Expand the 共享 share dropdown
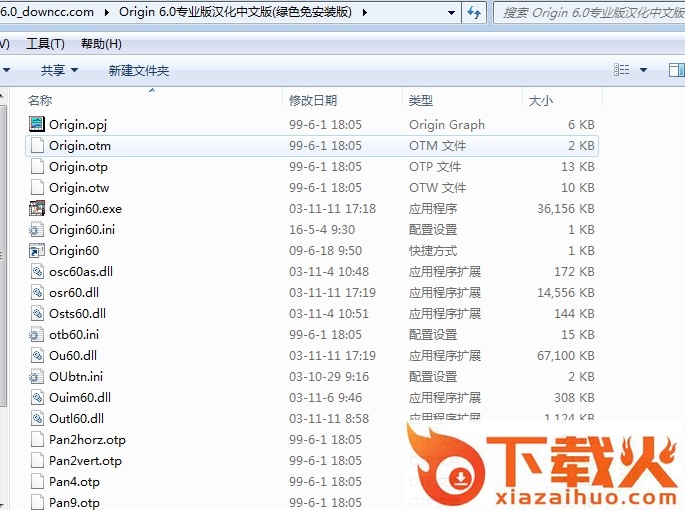685x510 pixels. [75, 70]
